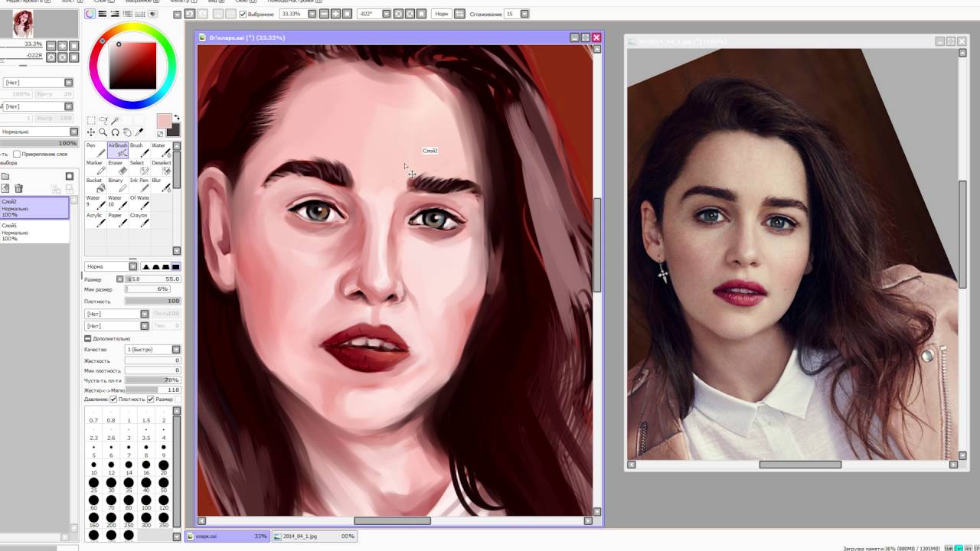Click the canvas horizontal scrollbar thumb
Image resolution: width=980 pixels, height=551 pixels.
392,521
